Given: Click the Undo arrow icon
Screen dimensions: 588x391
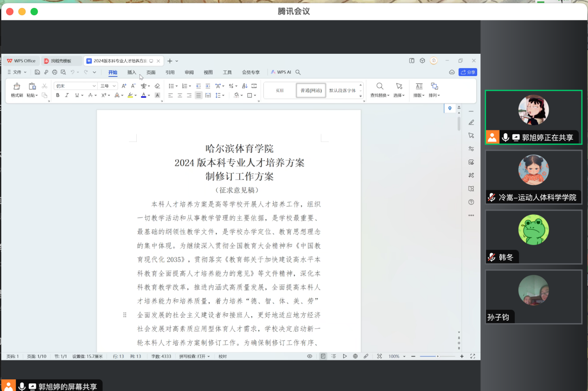Looking at the screenshot, I should pyautogui.click(x=72, y=72).
